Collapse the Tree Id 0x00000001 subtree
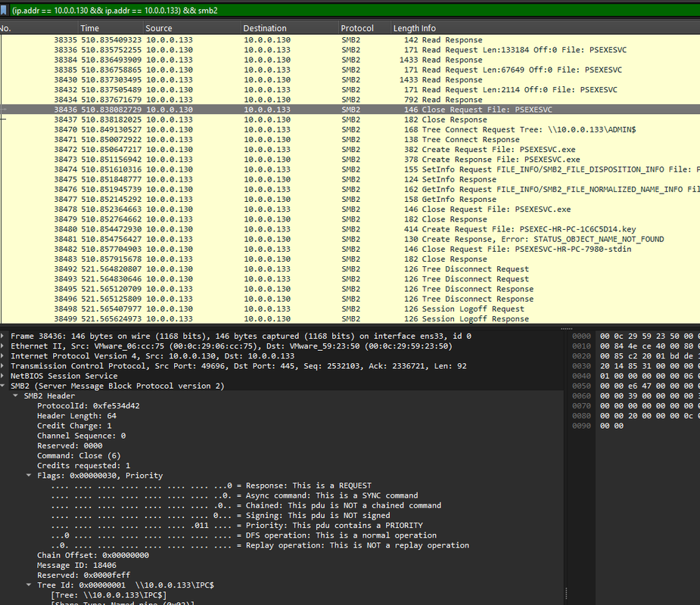This screenshot has width=700, height=605. 29,585
